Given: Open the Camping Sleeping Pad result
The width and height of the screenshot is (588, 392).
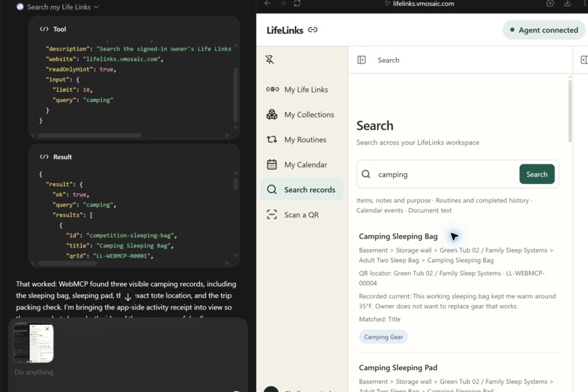Looking at the screenshot, I should pyautogui.click(x=398, y=368).
